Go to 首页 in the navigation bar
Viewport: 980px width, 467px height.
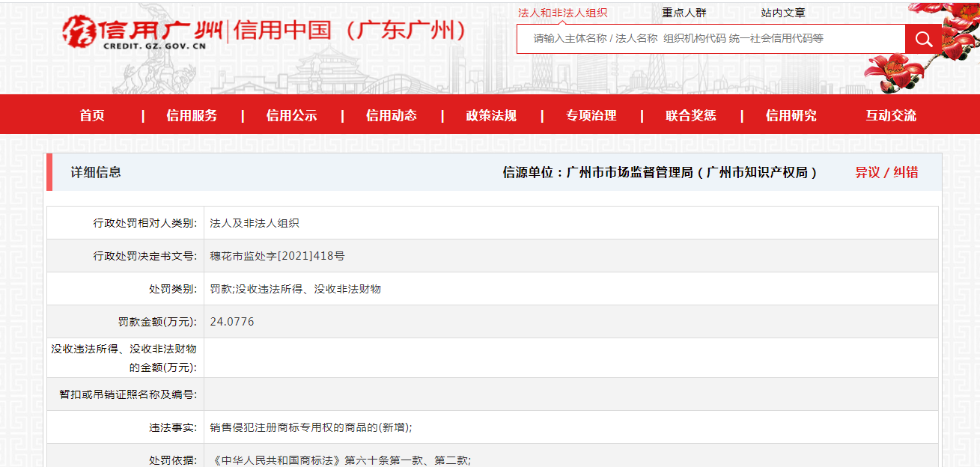pyautogui.click(x=92, y=115)
